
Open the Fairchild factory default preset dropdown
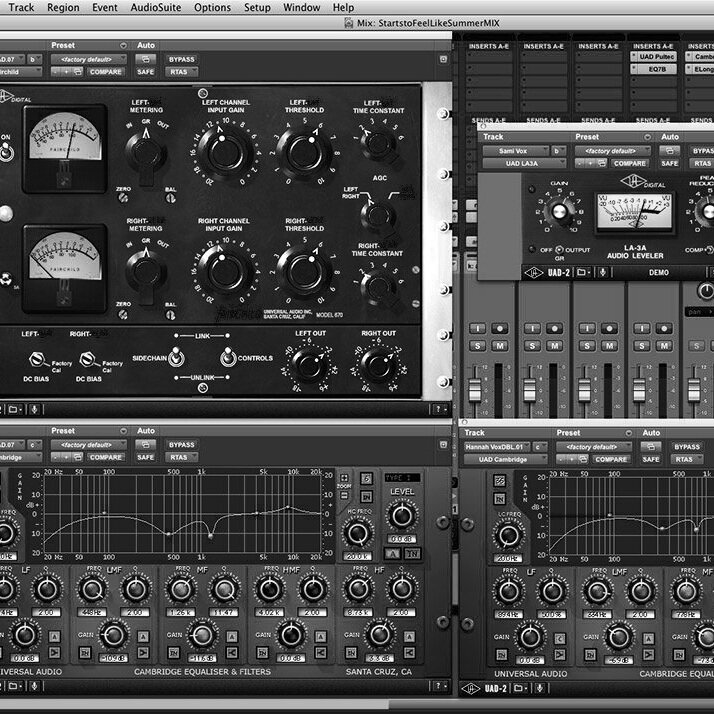(89, 59)
